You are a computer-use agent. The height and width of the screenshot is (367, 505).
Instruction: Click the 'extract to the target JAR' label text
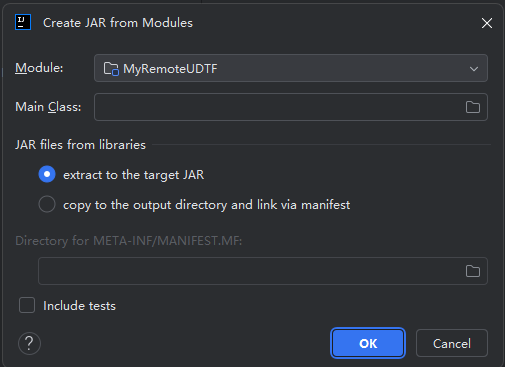(x=133, y=175)
